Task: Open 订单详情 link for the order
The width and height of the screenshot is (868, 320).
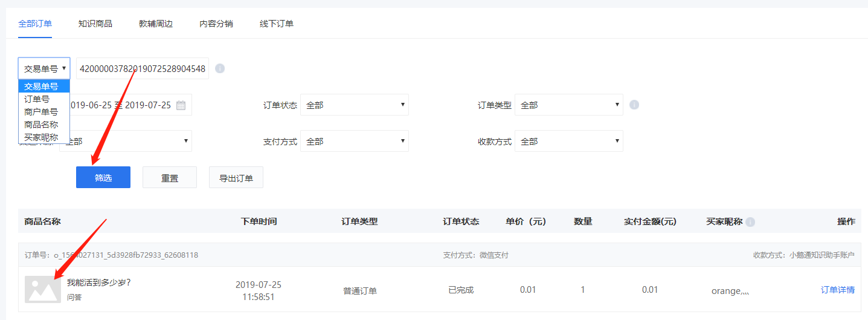Action: [838, 290]
